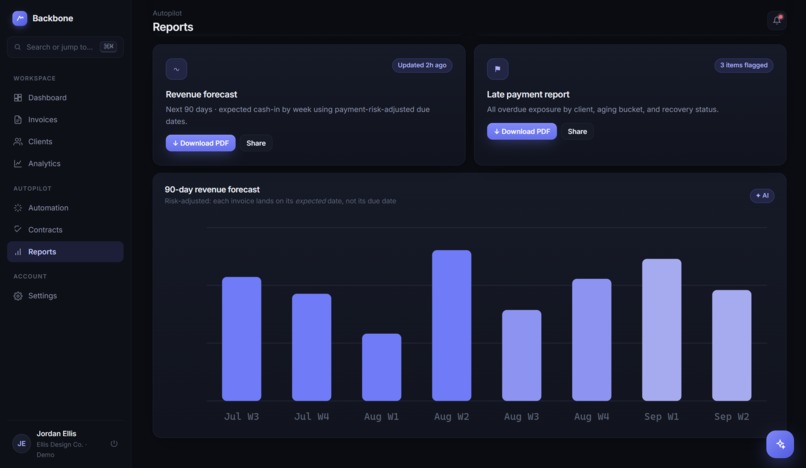Screen dimensions: 806x468
Task: Click the Aug W2 axis label
Action: (451, 417)
